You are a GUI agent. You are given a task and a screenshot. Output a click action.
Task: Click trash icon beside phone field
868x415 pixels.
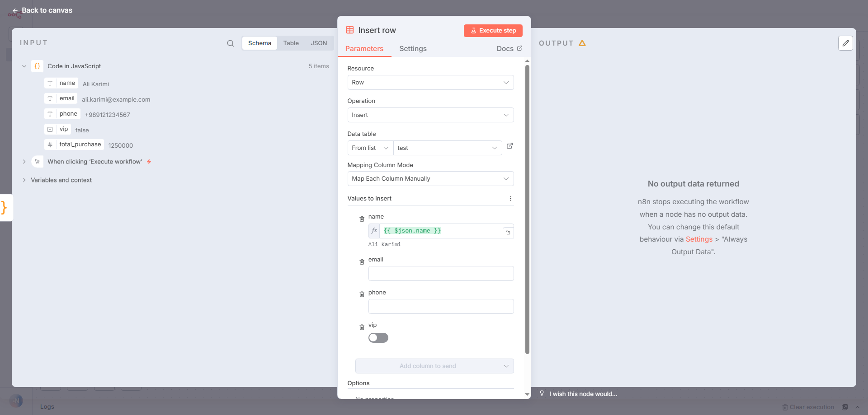pos(362,294)
